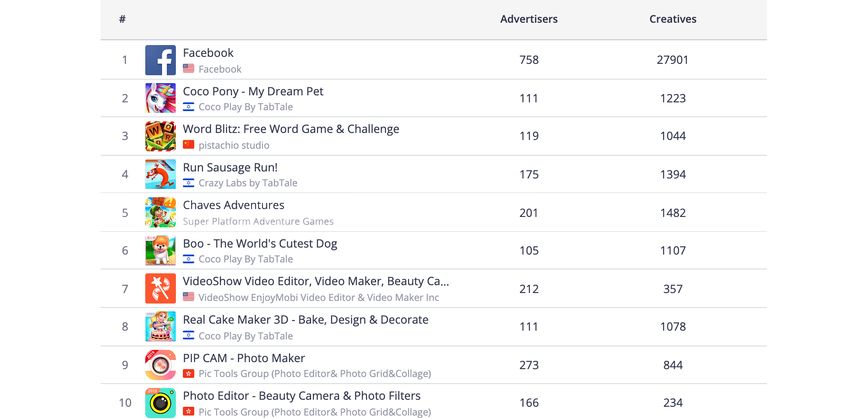Open Real Cake Maker 3D title
This screenshot has height=419, width=868.
coord(305,320)
